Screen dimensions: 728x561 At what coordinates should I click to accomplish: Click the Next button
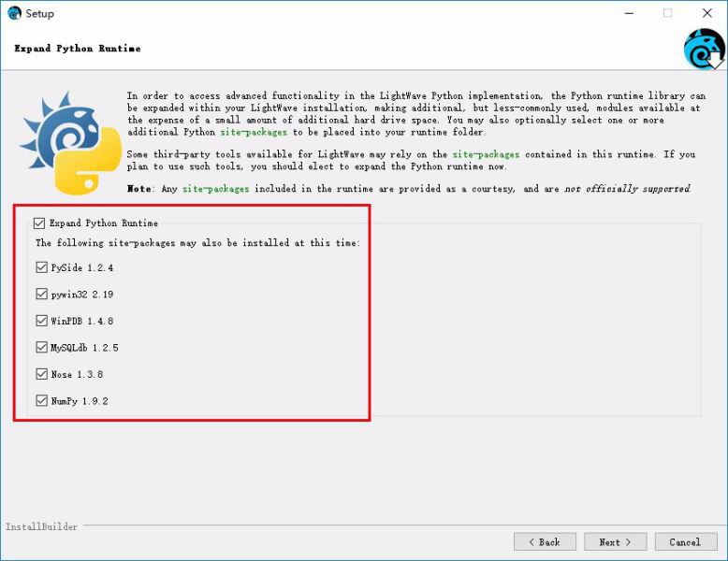tap(615, 542)
